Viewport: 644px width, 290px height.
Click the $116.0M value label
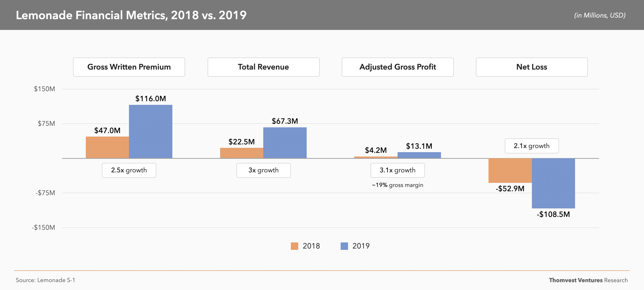(x=151, y=99)
